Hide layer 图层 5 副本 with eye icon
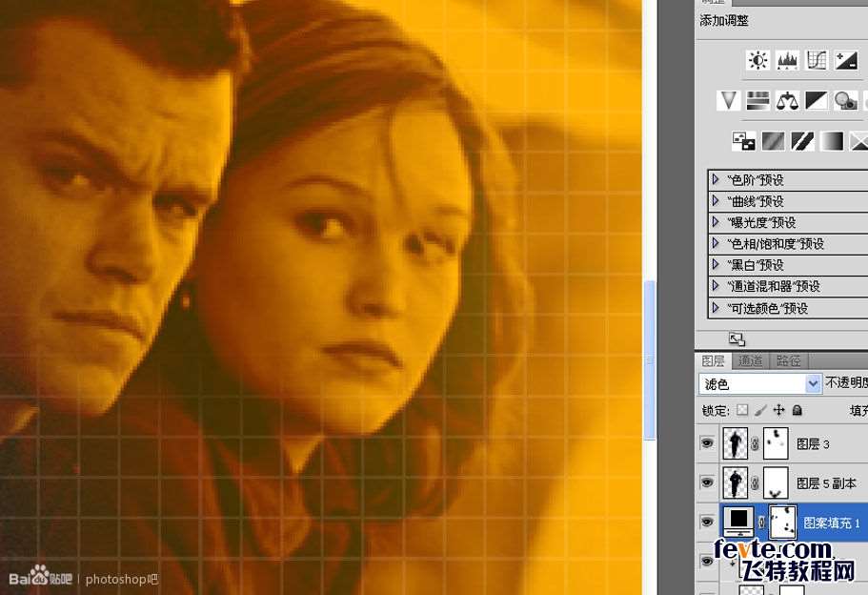The width and height of the screenshot is (868, 595). pos(707,482)
